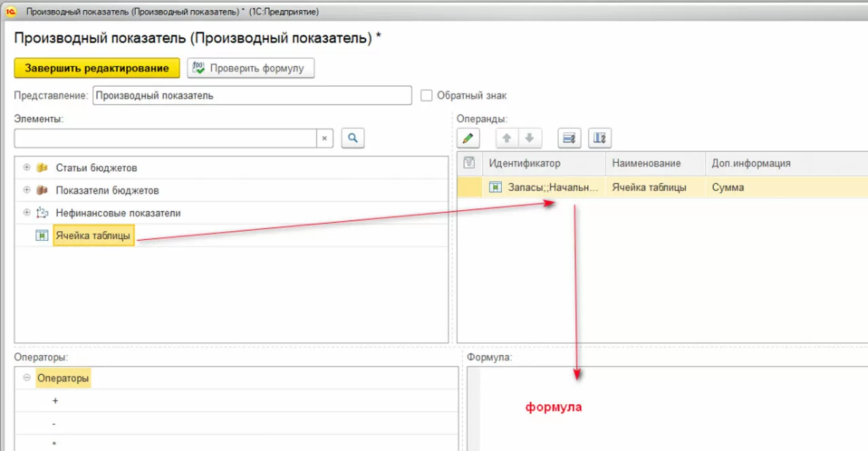This screenshot has height=451, width=868.
Task: Collapse the Операторы tree node
Action: tap(26, 378)
